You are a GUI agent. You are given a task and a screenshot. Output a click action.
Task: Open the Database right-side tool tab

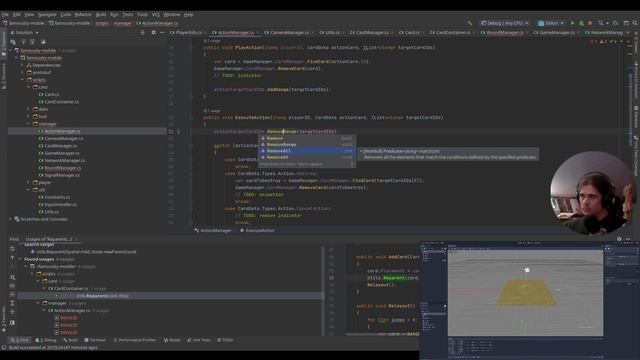coord(636,117)
